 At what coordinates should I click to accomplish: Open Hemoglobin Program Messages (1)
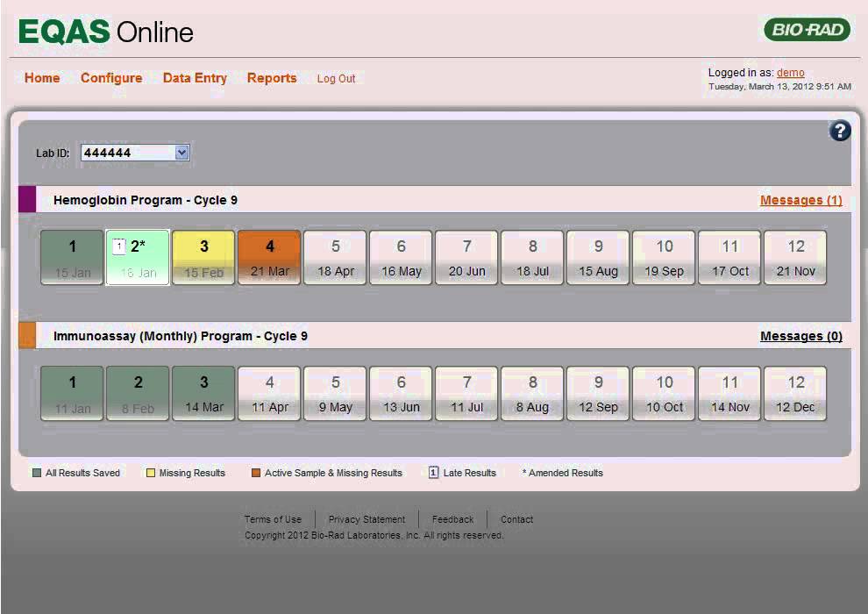click(x=801, y=200)
